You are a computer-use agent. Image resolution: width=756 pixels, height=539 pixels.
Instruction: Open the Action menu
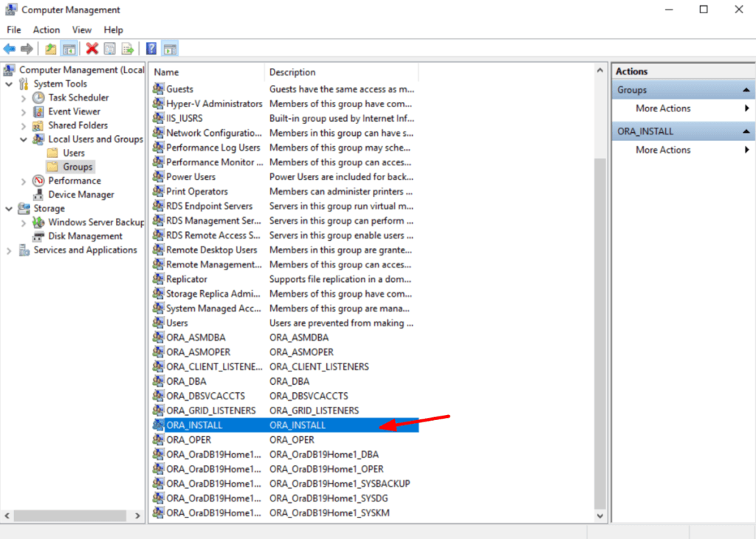[x=47, y=30]
